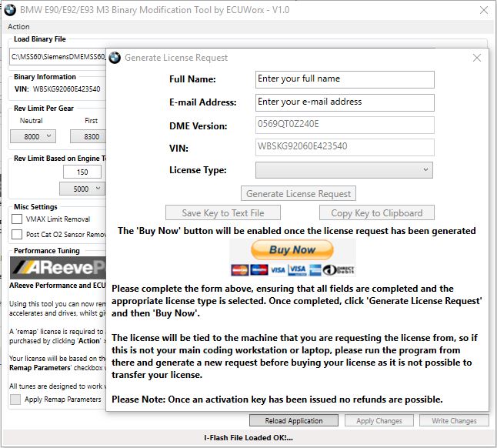Open the First gear rev limit dropdown
Viewport: 497px width, 448px height.
click(88, 136)
